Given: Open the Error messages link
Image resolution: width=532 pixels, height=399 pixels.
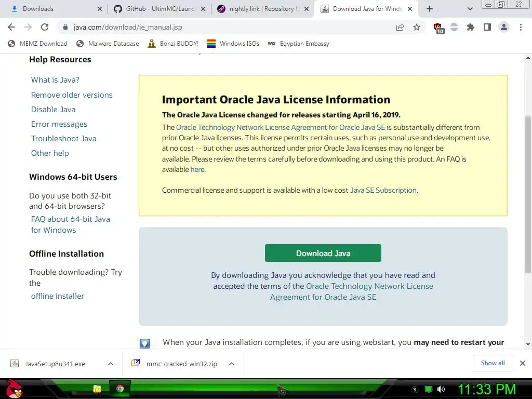Looking at the screenshot, I should click(59, 124).
